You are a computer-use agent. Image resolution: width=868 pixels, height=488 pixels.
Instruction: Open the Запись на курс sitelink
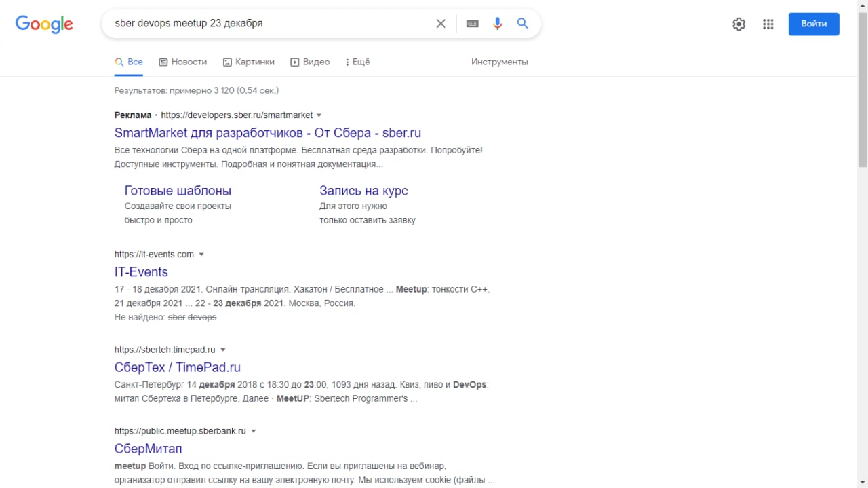coord(363,191)
